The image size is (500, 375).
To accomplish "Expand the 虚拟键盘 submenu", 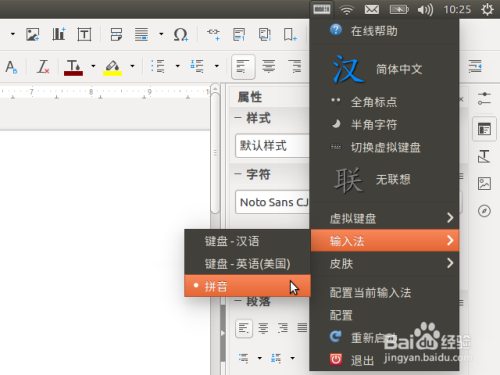I will (384, 218).
